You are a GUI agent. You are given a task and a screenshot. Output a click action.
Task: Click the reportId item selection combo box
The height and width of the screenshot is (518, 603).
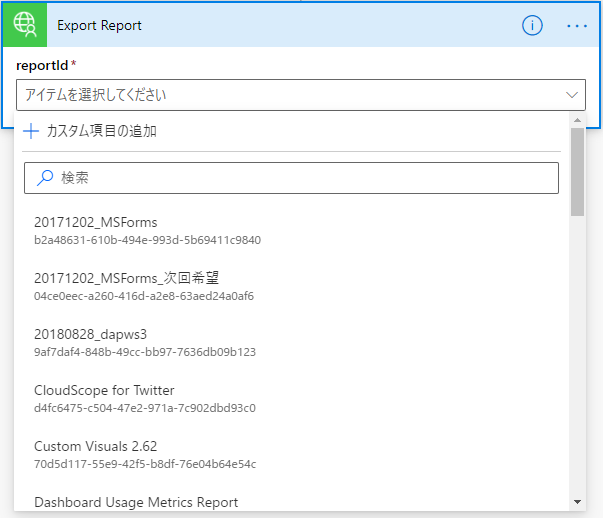coord(301,95)
